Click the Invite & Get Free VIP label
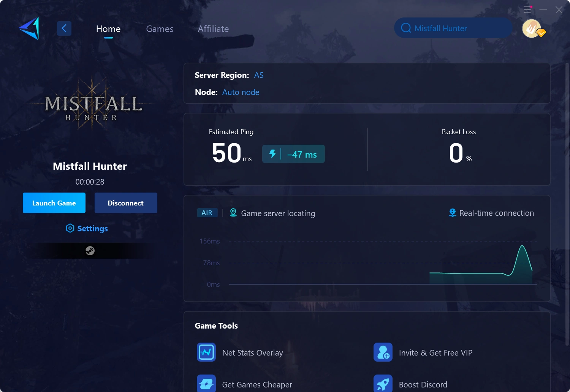 [x=435, y=353]
